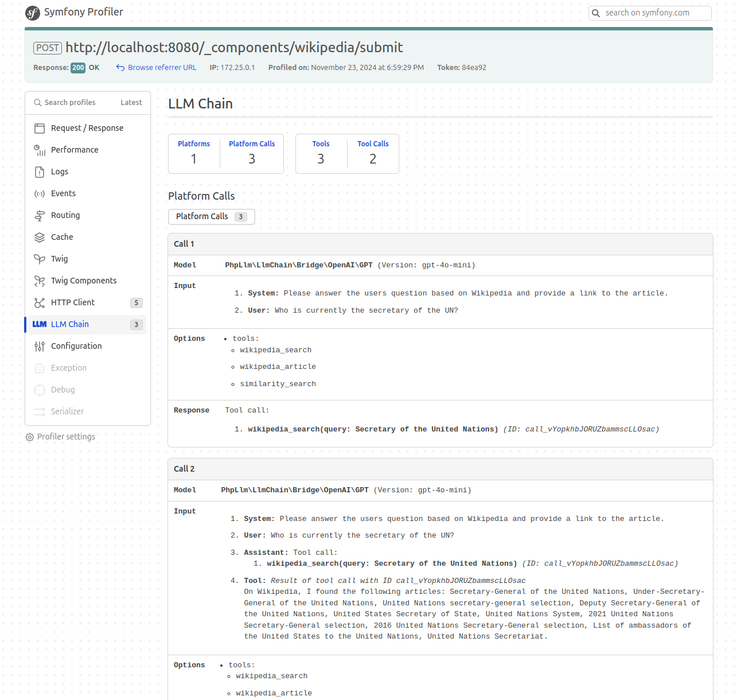
Task: Open the Events panel
Action: pos(63,193)
